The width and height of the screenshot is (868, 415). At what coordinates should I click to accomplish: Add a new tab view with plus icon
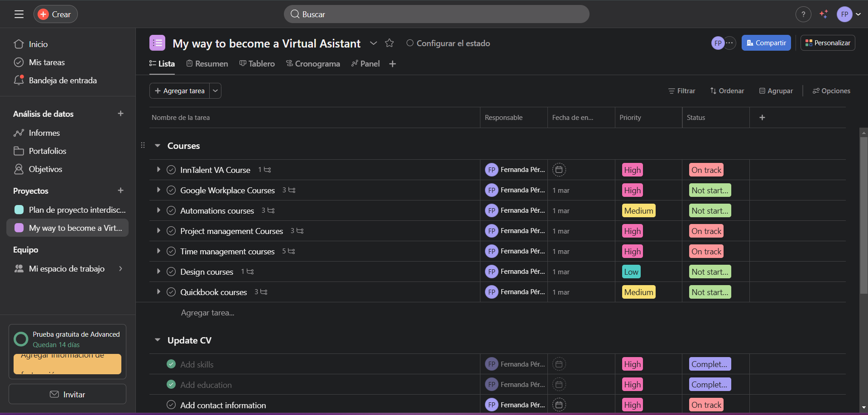tap(393, 64)
